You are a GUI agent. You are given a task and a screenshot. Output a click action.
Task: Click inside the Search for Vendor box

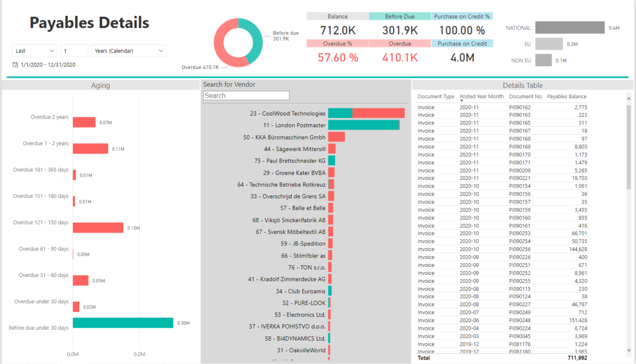pos(246,95)
